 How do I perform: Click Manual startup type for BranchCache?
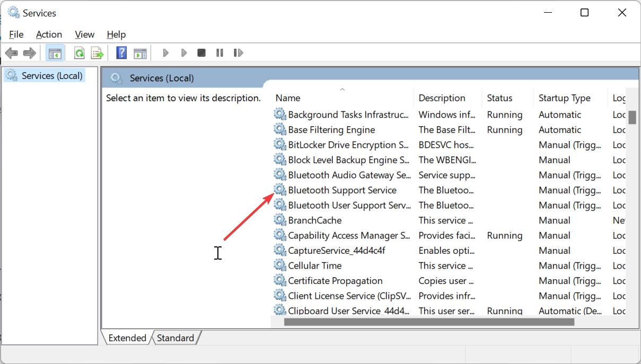coord(555,220)
